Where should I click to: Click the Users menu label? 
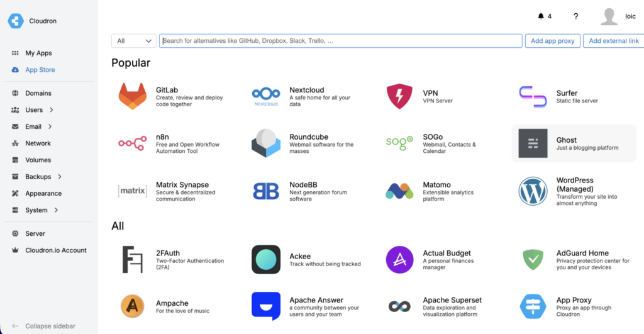(x=34, y=109)
